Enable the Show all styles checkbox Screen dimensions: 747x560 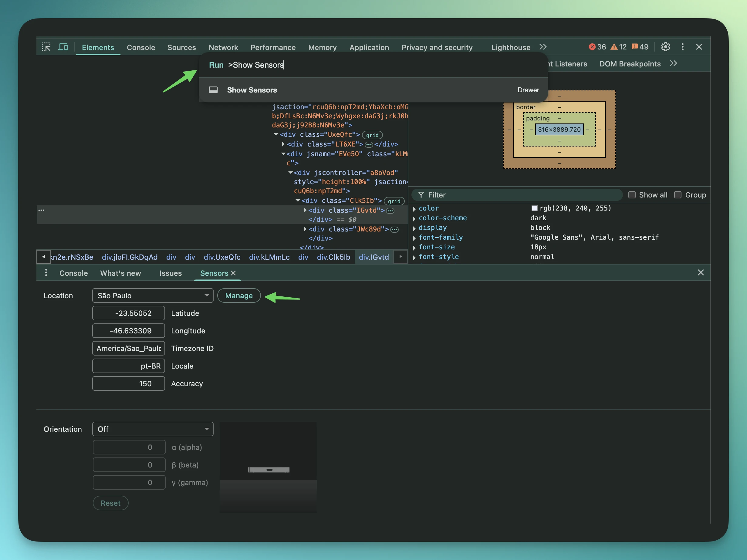coord(632,195)
